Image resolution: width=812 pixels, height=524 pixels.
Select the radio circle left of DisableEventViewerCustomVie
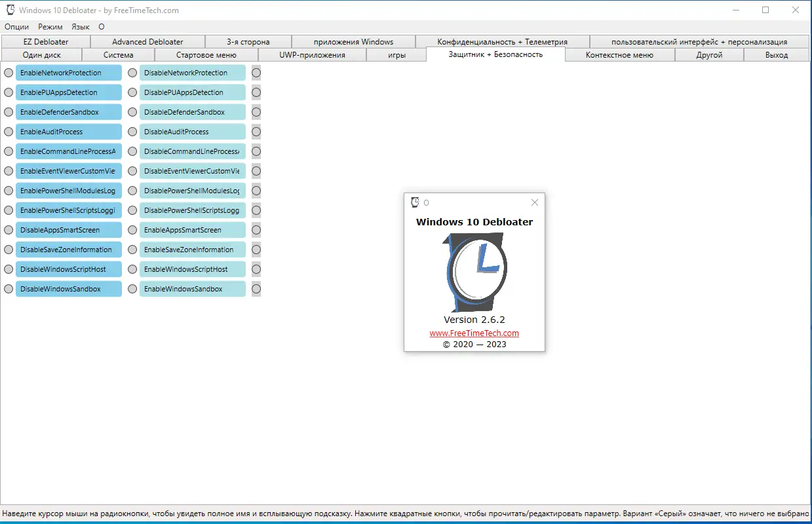point(132,171)
